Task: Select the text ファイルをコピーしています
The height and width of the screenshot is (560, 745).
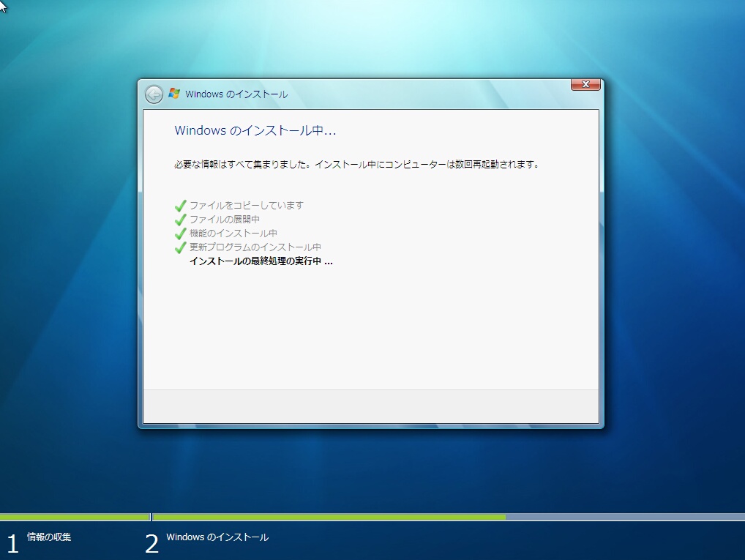Action: pos(246,206)
